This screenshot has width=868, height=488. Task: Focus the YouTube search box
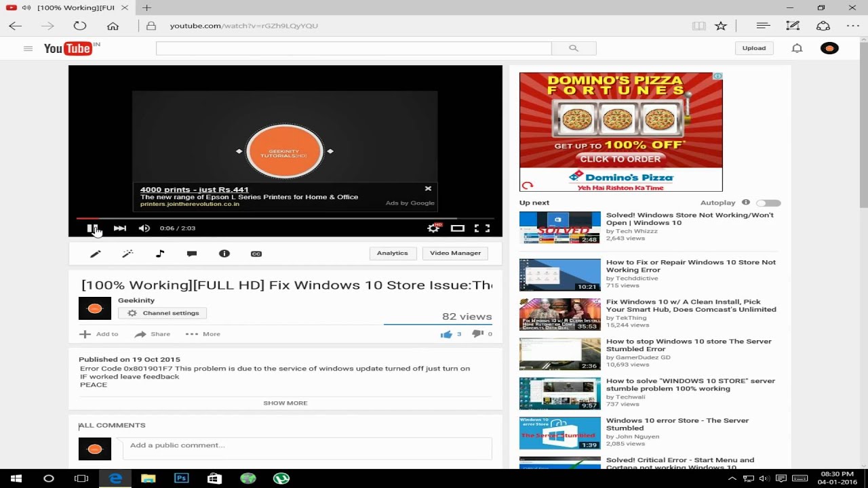coord(353,48)
